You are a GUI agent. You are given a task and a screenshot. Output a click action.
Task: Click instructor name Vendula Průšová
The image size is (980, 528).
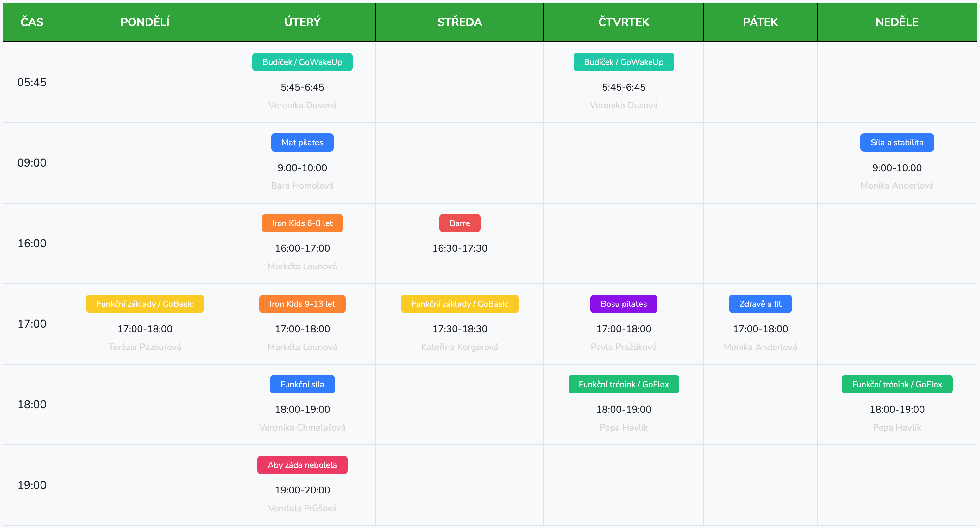(302, 508)
